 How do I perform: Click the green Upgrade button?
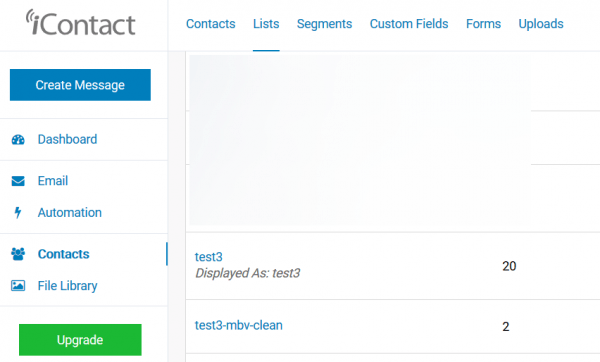(80, 340)
